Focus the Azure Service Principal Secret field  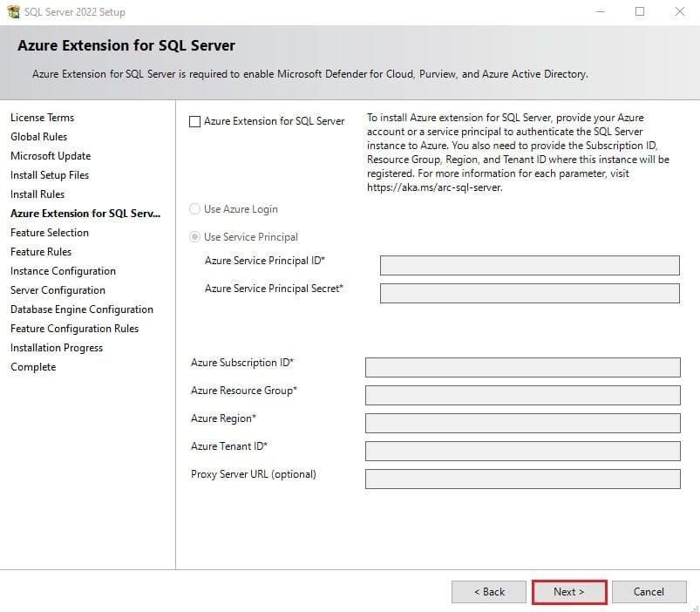tap(529, 293)
